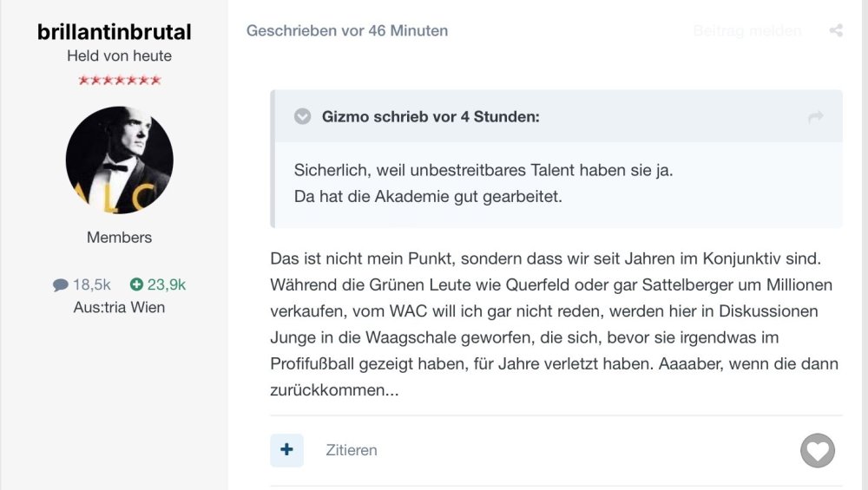Viewport: 868px width, 490px height.
Task: Click the "Zitieren" quote link
Action: 352,450
